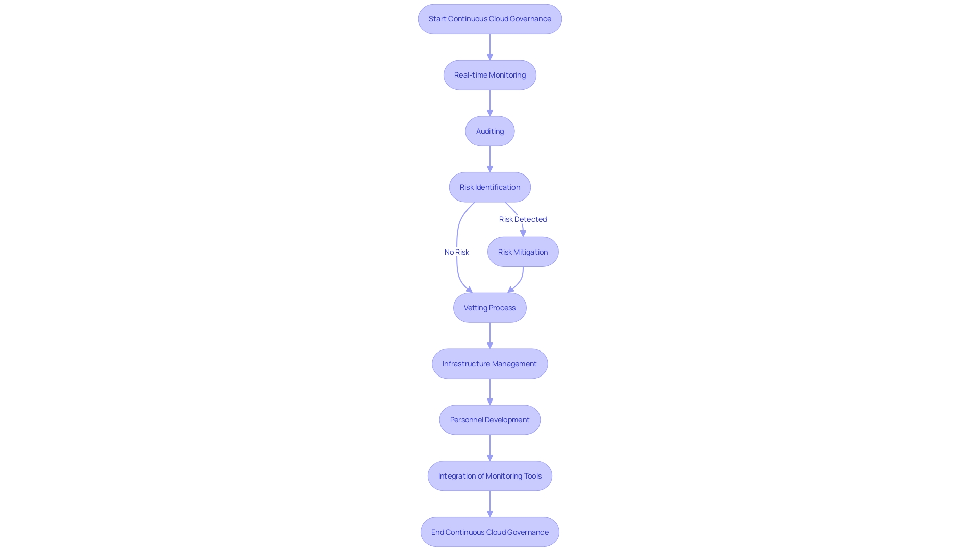Click the Risk Mitigation branch node

[x=522, y=251]
